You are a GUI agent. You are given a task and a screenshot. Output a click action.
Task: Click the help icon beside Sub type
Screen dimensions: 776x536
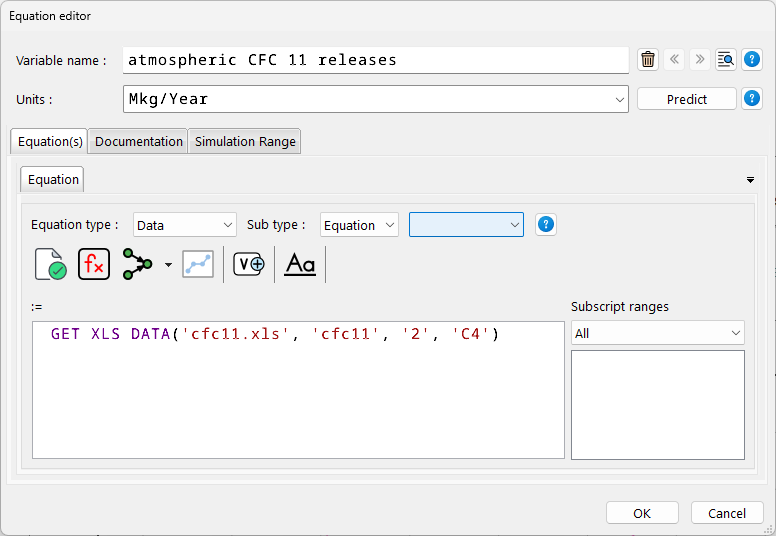point(546,225)
